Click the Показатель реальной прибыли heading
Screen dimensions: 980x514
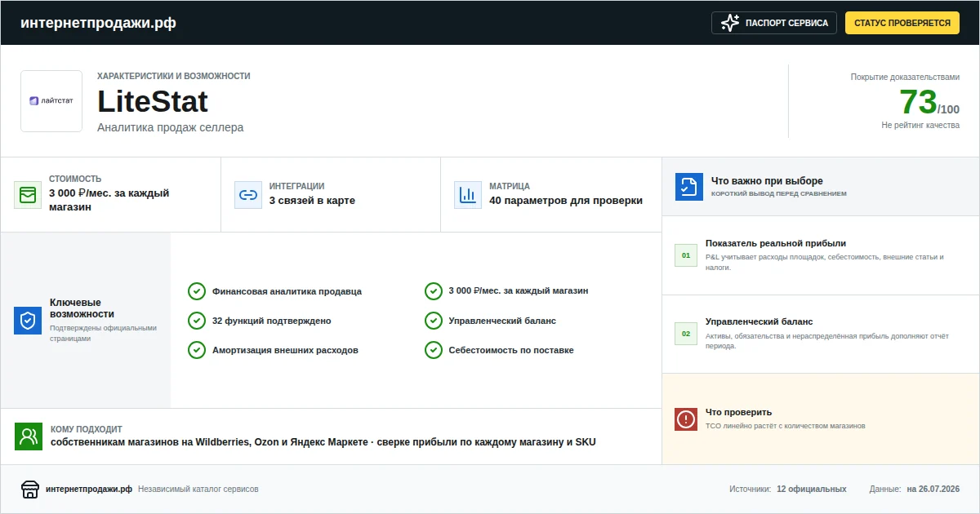pos(776,243)
